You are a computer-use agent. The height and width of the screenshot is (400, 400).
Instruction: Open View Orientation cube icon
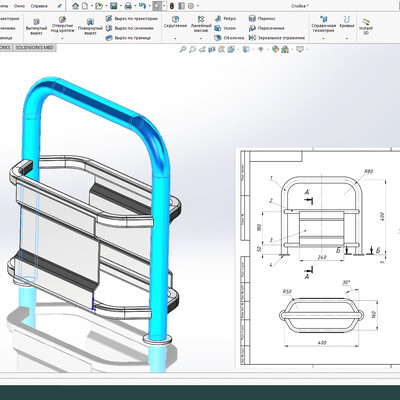click(231, 50)
